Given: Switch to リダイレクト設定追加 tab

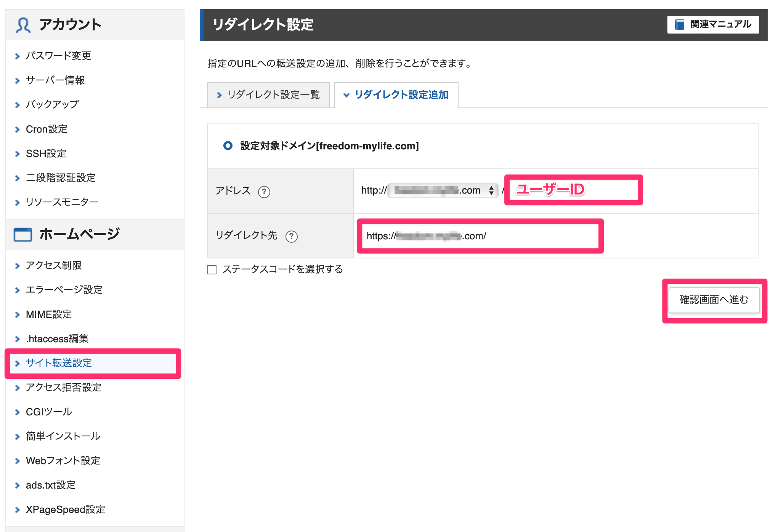Looking at the screenshot, I should pos(396,95).
